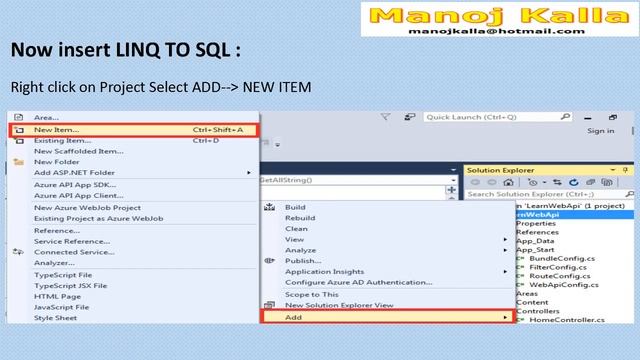The height and width of the screenshot is (360, 640).
Task: Click the BundleConfig.cs C# file icon
Action: click(520, 258)
